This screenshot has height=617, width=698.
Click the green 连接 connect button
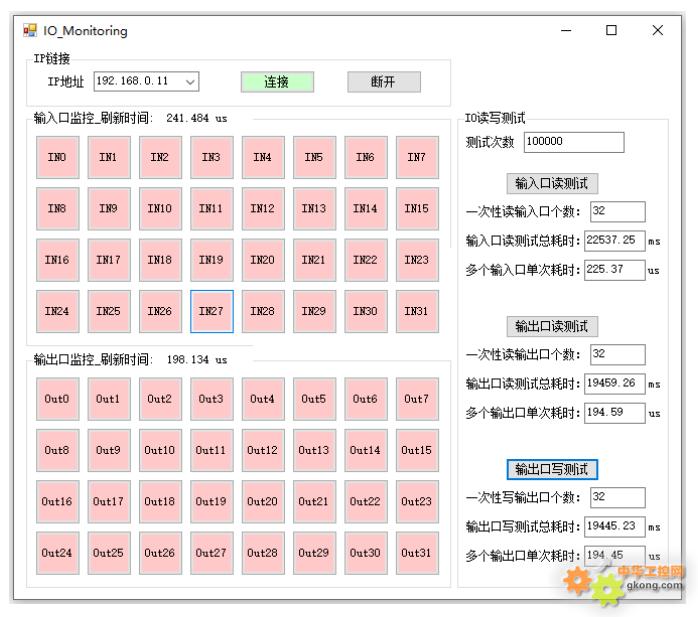pos(275,82)
